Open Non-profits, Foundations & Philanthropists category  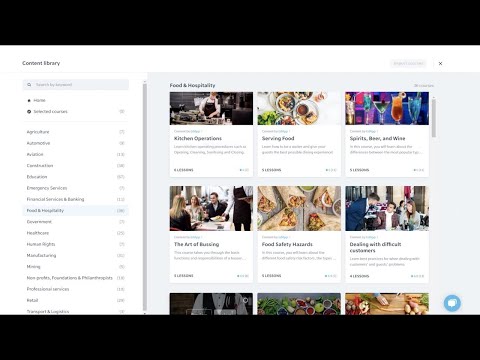(75, 278)
